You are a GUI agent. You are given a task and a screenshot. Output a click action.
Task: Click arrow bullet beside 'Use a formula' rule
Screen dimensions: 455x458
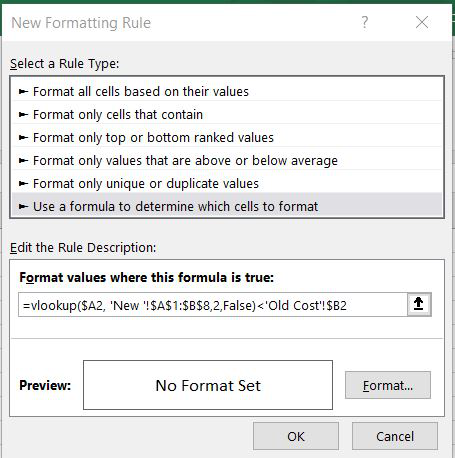(23, 207)
